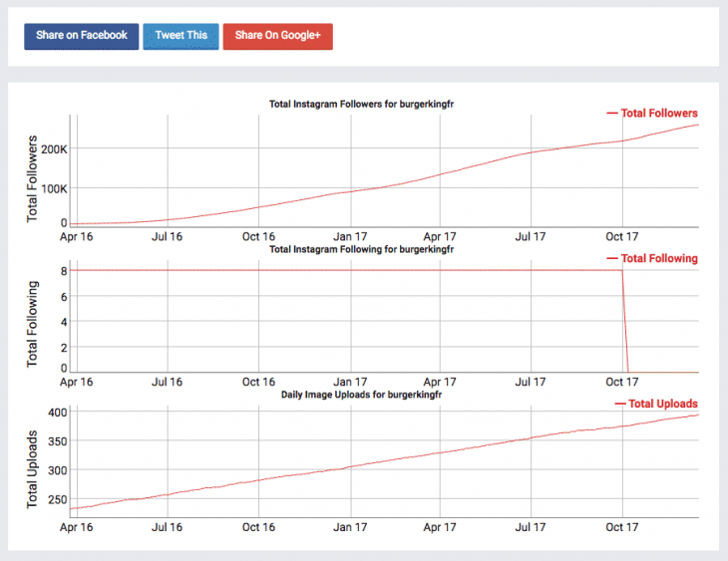The image size is (728, 561).
Task: Click the Share on Facebook button
Action: pos(82,36)
